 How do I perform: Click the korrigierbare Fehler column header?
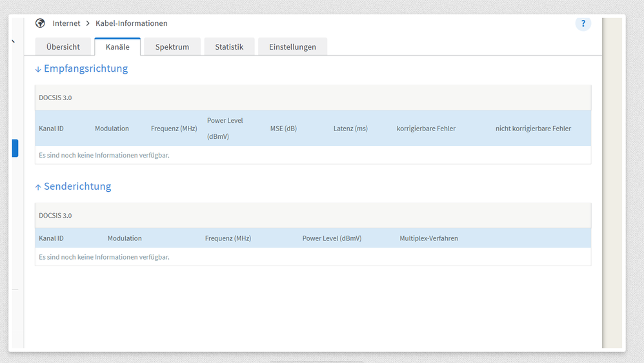pyautogui.click(x=426, y=129)
